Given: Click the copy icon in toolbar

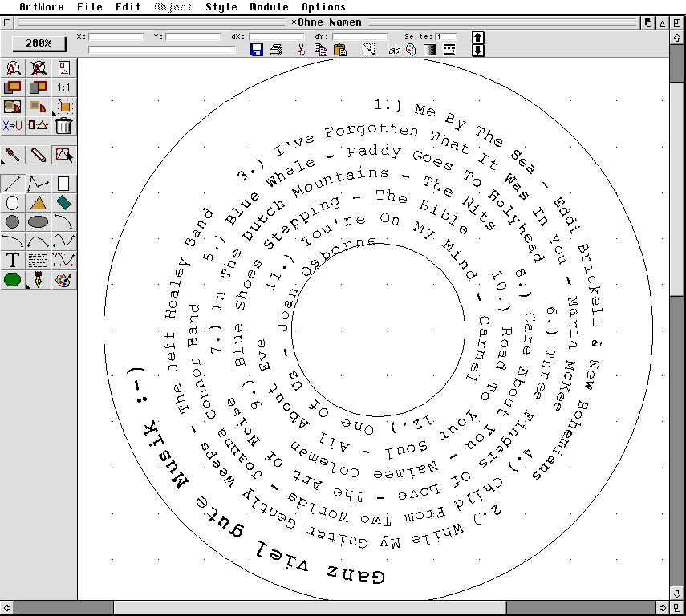Looking at the screenshot, I should 321,50.
